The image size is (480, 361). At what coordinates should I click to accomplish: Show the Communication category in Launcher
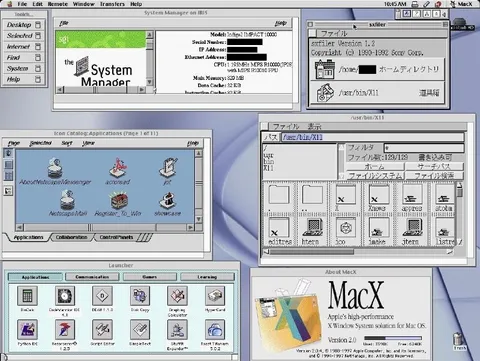pyautogui.click(x=92, y=277)
